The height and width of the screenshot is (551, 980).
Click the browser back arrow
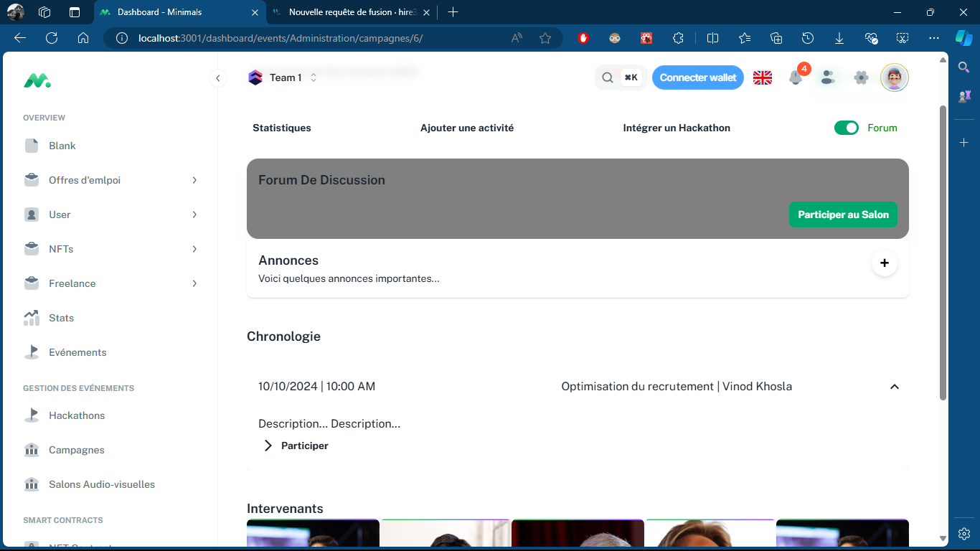click(x=20, y=38)
